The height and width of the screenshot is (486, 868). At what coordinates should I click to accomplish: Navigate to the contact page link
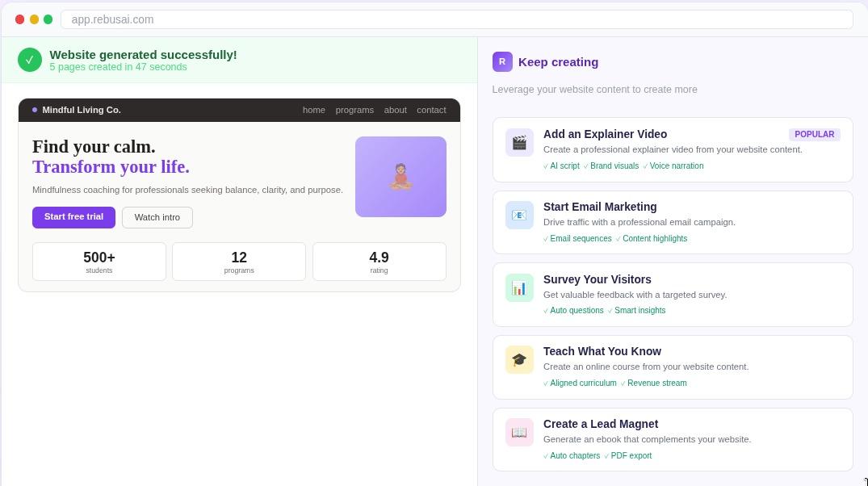coord(431,110)
